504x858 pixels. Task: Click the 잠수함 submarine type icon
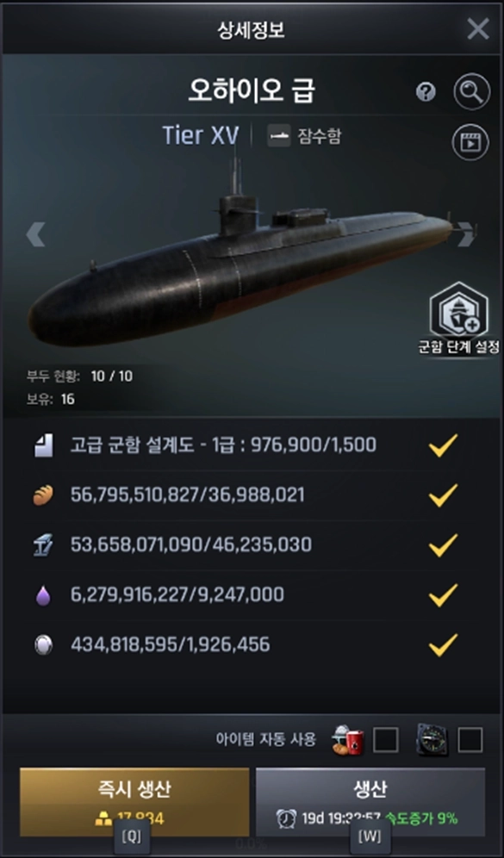[x=278, y=136]
